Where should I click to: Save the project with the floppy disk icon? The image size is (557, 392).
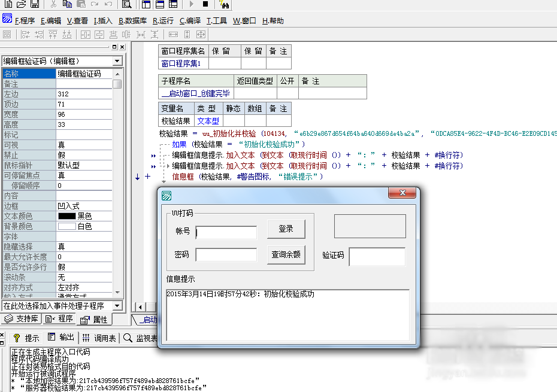(x=35, y=4)
